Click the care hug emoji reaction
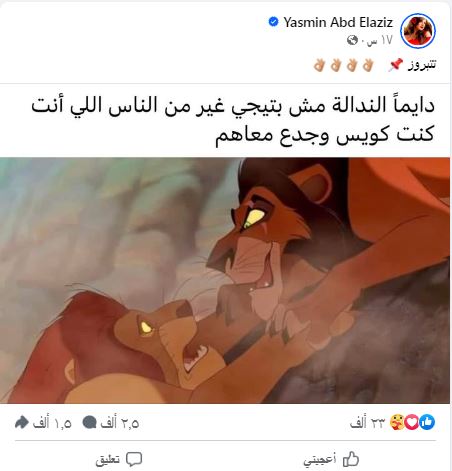The width and height of the screenshot is (452, 471). coord(397,422)
